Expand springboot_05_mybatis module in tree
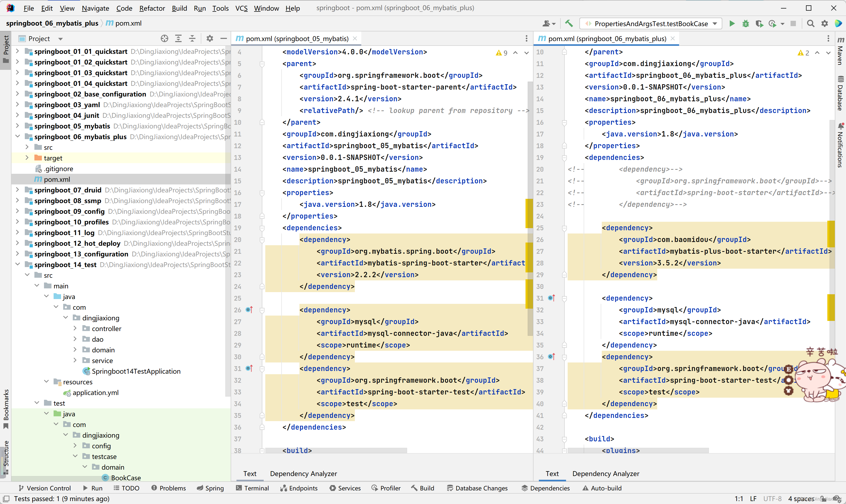 coord(17,126)
